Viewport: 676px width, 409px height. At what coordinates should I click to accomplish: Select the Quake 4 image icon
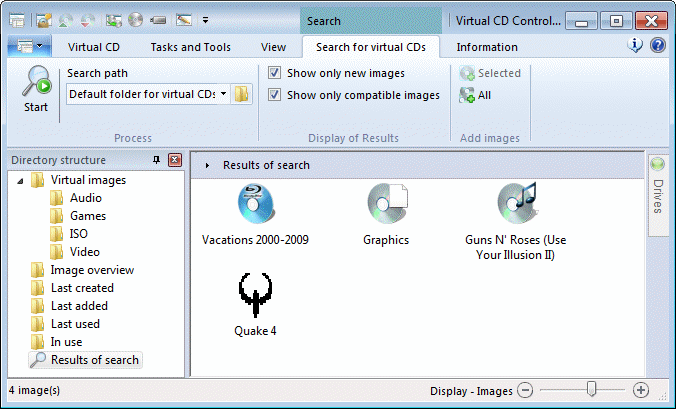pos(255,294)
